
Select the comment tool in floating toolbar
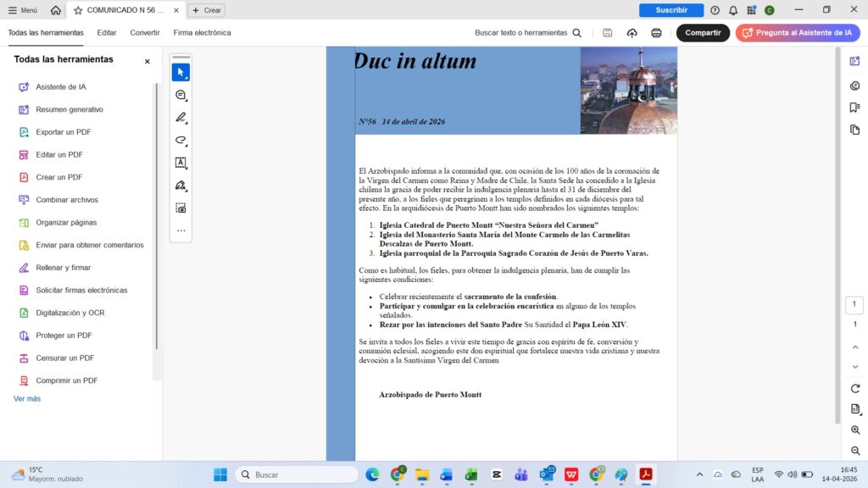click(181, 96)
